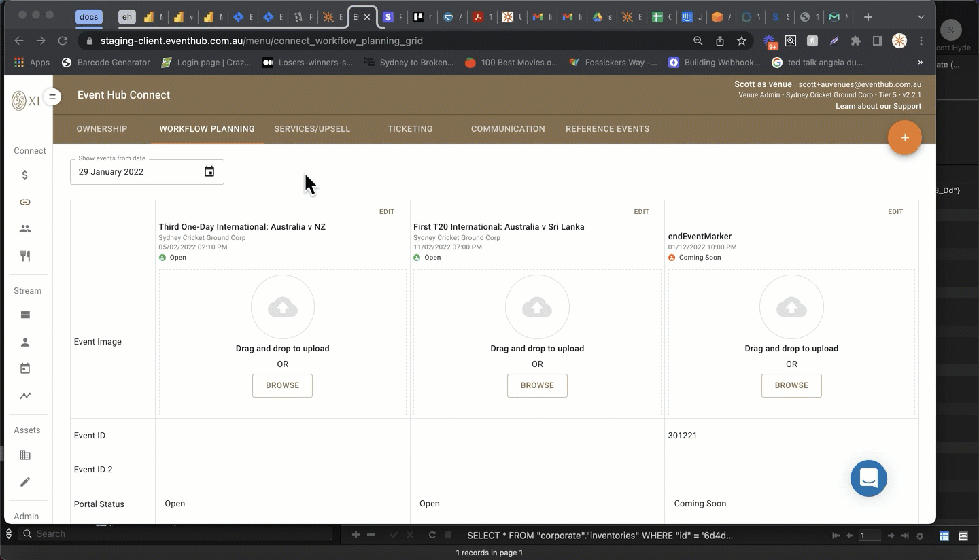Open the dollar sign Connect sidebar icon

[25, 175]
